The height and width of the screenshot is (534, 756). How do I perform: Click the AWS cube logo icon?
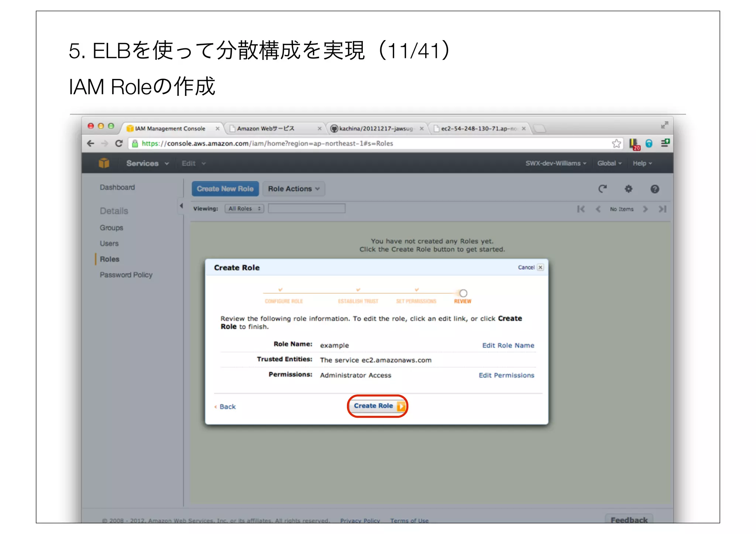tap(104, 163)
